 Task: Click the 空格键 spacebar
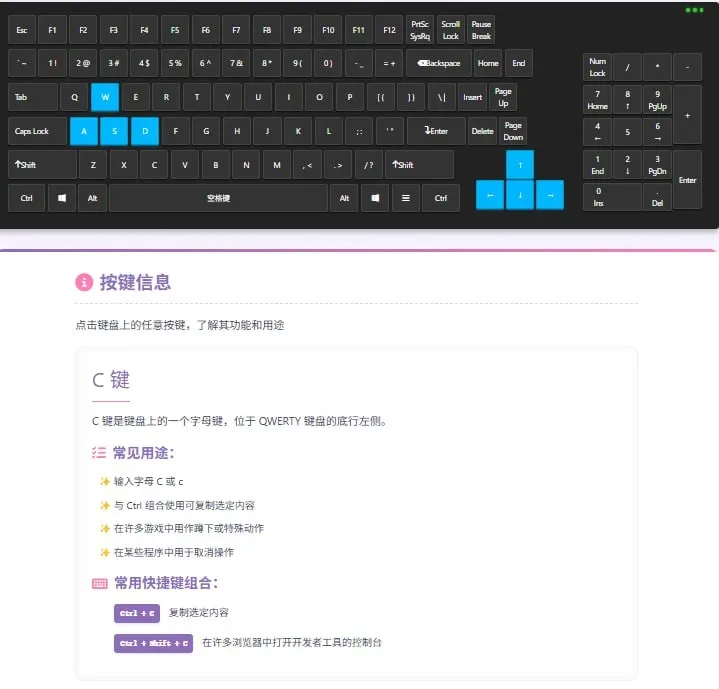[219, 198]
